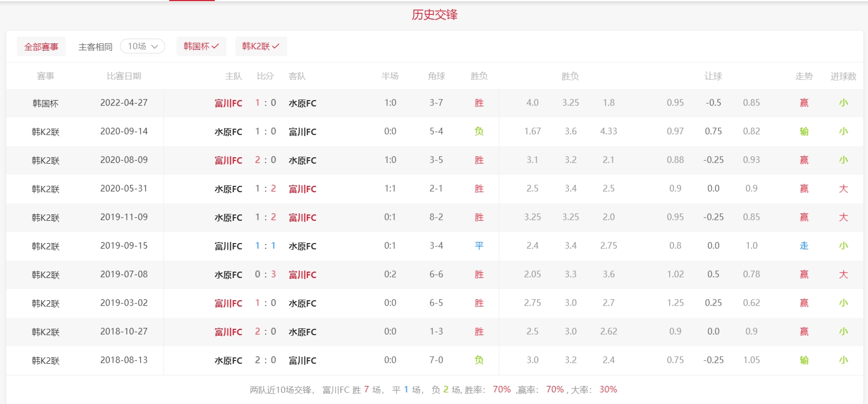Toggle the 主客相同 filter
This screenshot has width=868, height=404.
click(x=95, y=47)
